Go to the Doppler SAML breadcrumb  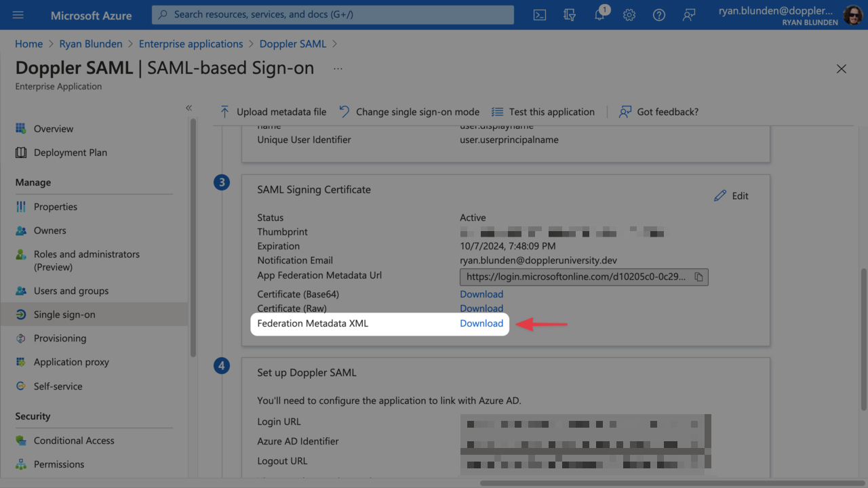click(293, 43)
